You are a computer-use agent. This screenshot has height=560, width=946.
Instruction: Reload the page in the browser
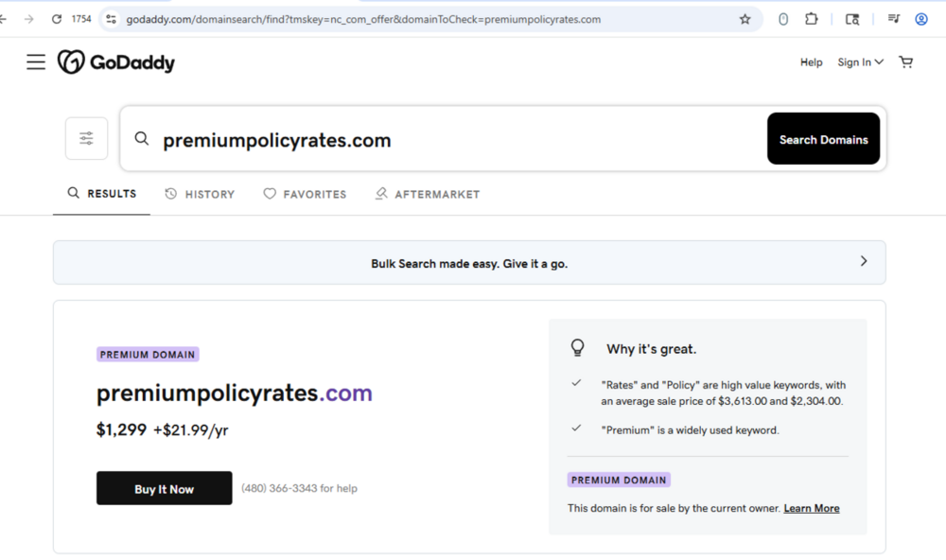coord(57,19)
